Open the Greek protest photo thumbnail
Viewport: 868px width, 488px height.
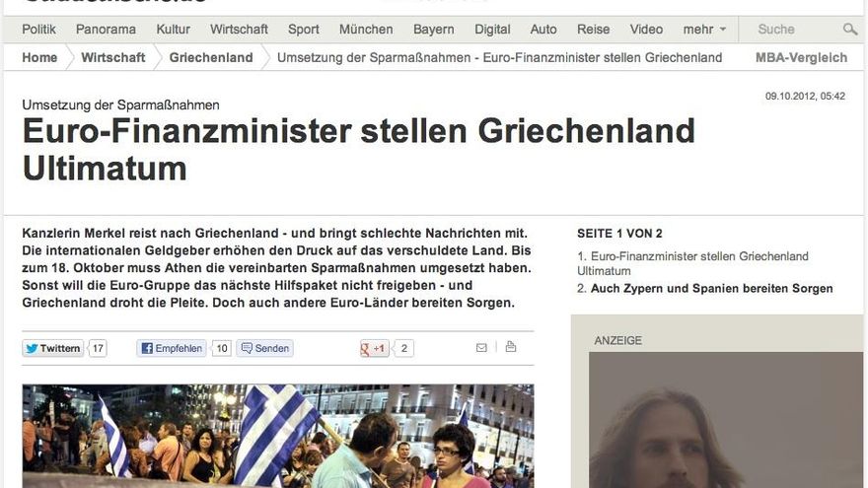point(278,436)
